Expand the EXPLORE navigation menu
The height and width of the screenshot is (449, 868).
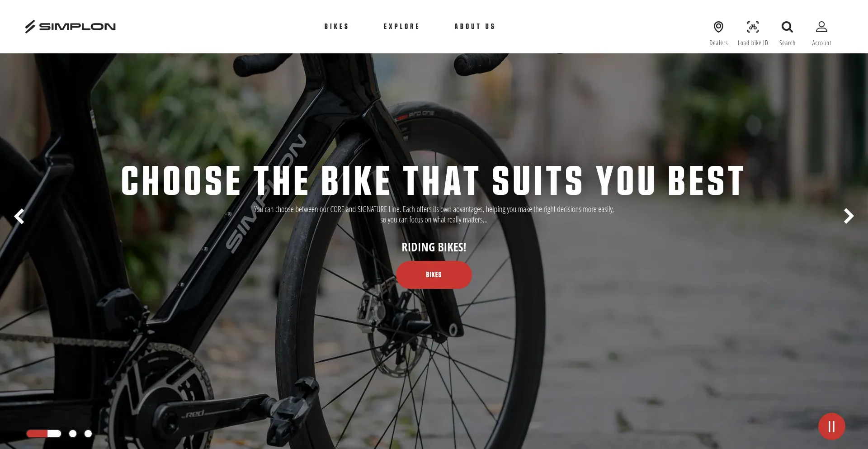click(x=402, y=27)
